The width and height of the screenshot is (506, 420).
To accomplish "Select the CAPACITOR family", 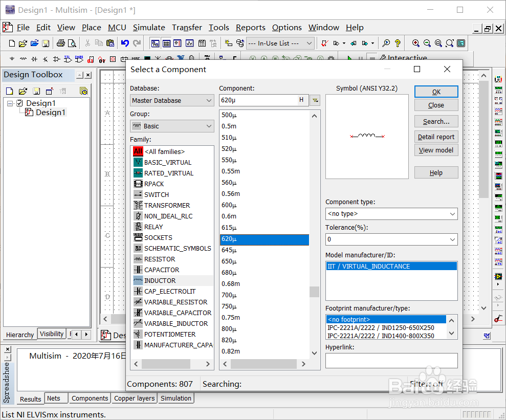I will (162, 270).
